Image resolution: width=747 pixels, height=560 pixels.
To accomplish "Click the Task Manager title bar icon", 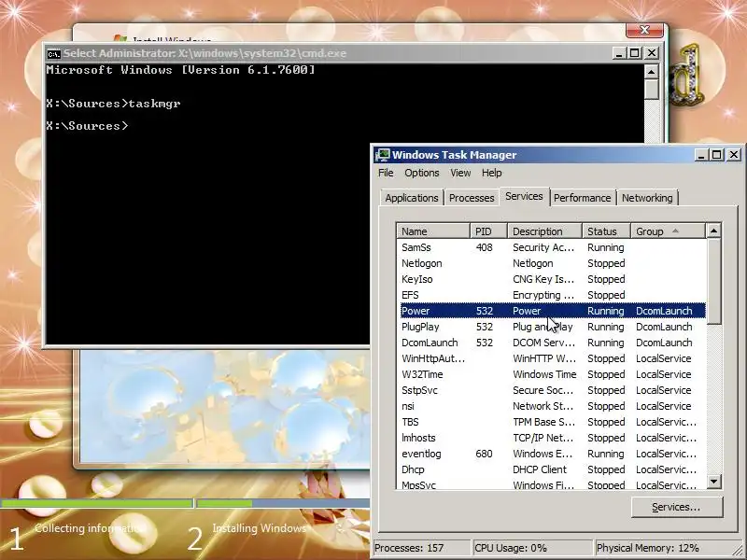I will [x=382, y=155].
